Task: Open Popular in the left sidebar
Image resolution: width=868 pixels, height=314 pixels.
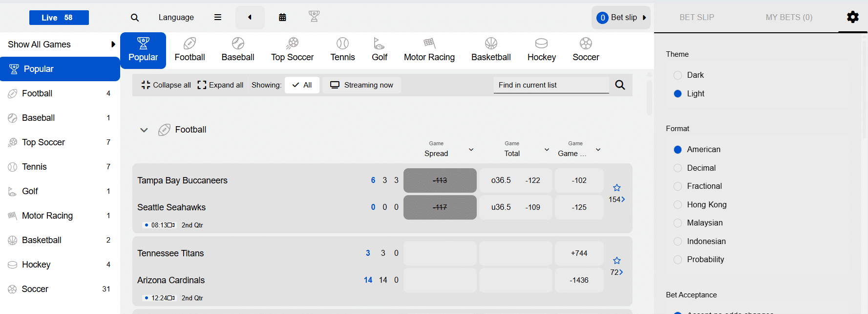Action: pos(60,69)
